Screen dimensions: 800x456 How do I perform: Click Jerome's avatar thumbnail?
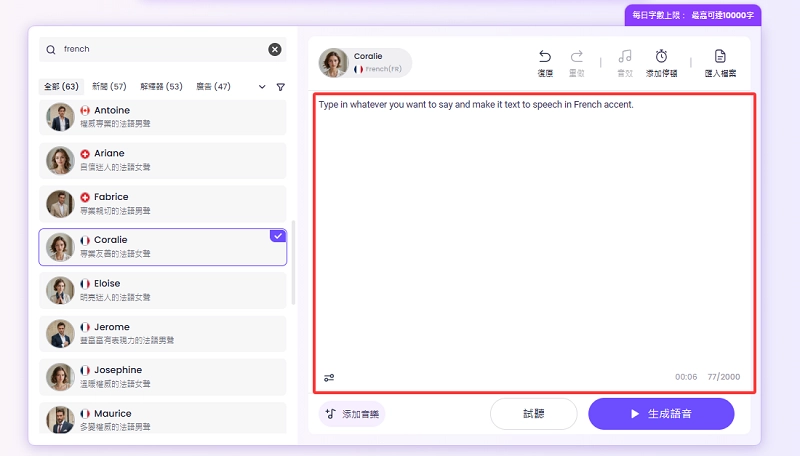tap(60, 334)
